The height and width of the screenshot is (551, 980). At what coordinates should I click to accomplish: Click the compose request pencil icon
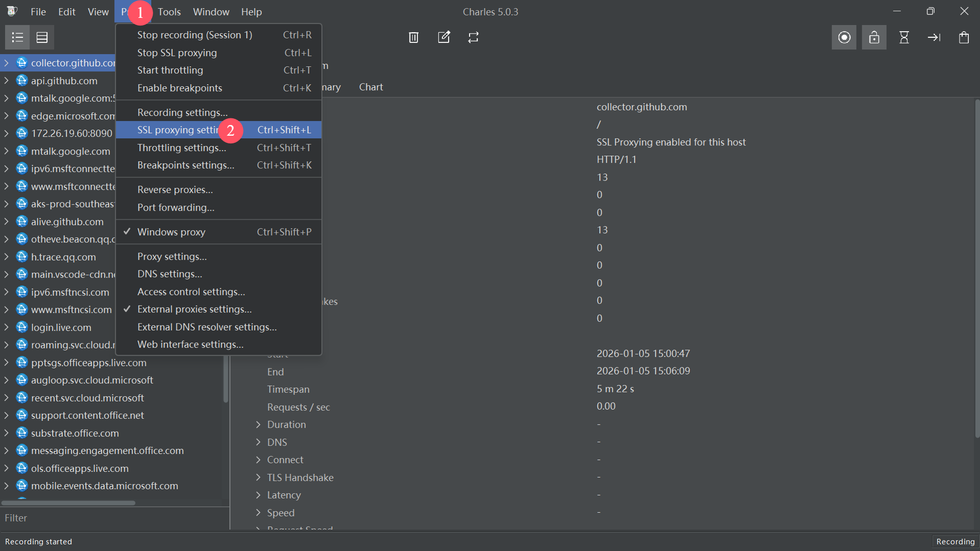tap(444, 37)
